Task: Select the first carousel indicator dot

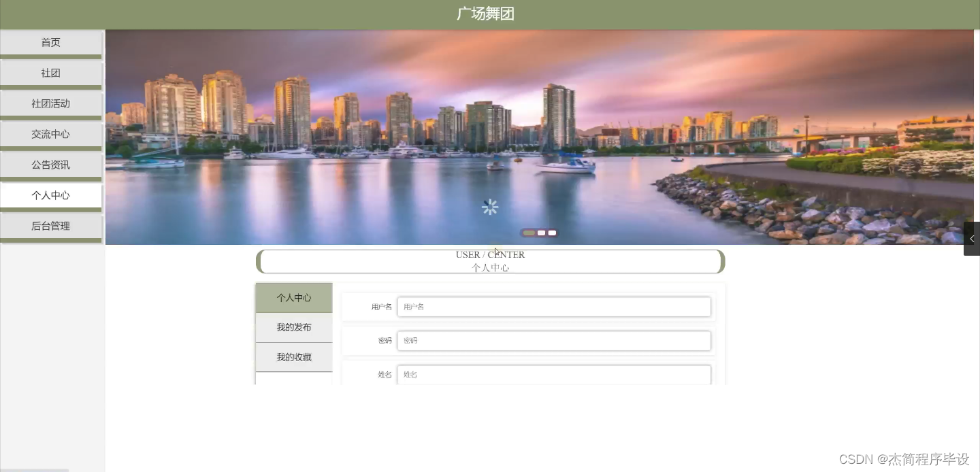Action: tap(529, 233)
